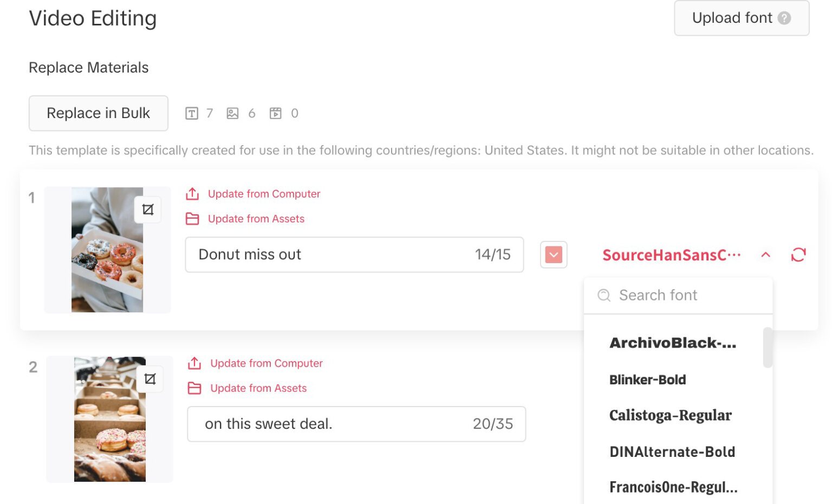
Task: Click upload icon for item 2
Action: tap(194, 363)
